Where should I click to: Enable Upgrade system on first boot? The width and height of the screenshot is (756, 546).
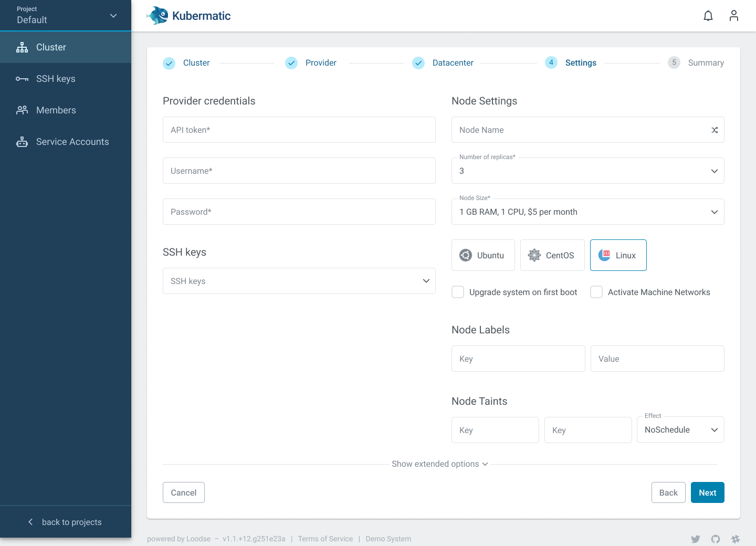(458, 292)
